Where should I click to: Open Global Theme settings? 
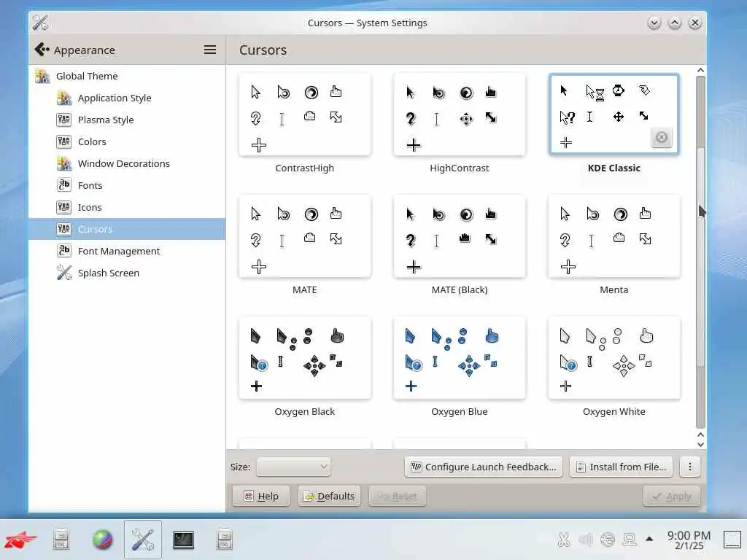click(x=127, y=76)
